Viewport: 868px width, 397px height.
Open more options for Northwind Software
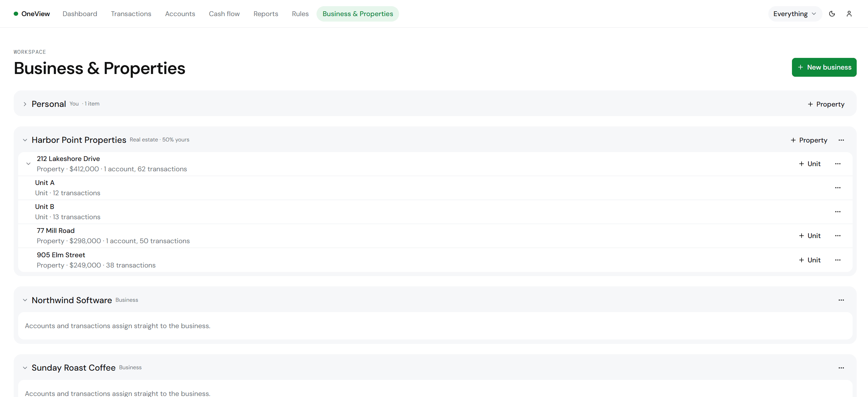pos(841,300)
